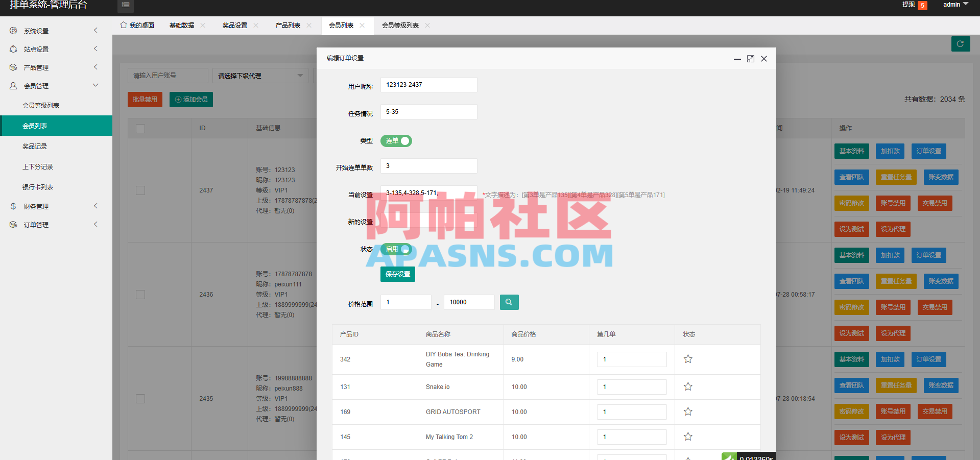The width and height of the screenshot is (980, 460).
Task: Star the DIY Boba Tea product row
Action: [688, 359]
